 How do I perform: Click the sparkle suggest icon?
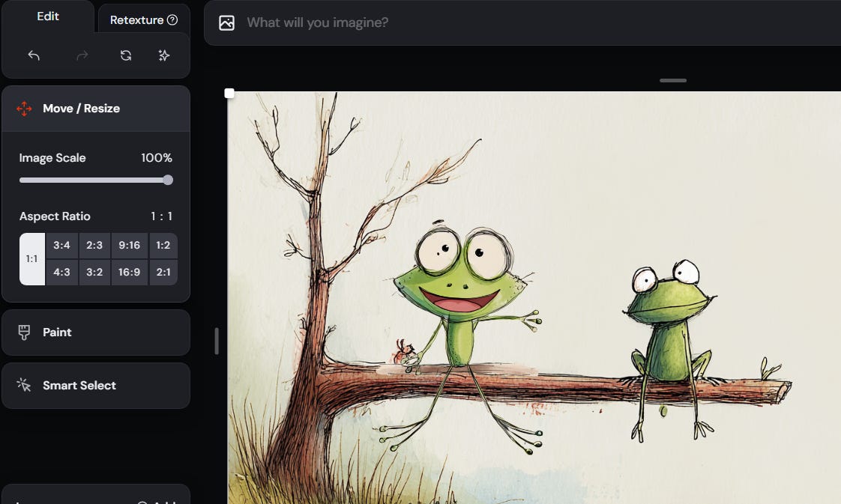(x=164, y=55)
